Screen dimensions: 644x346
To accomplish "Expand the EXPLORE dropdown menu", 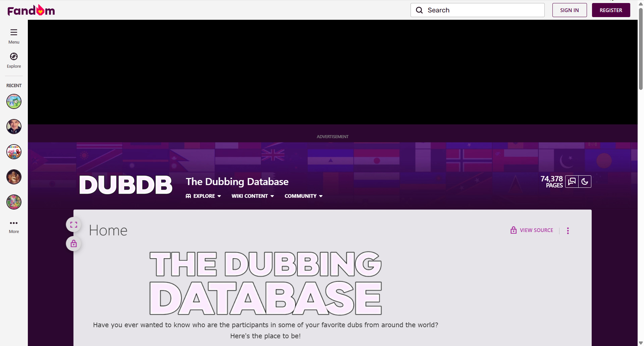I will (204, 196).
